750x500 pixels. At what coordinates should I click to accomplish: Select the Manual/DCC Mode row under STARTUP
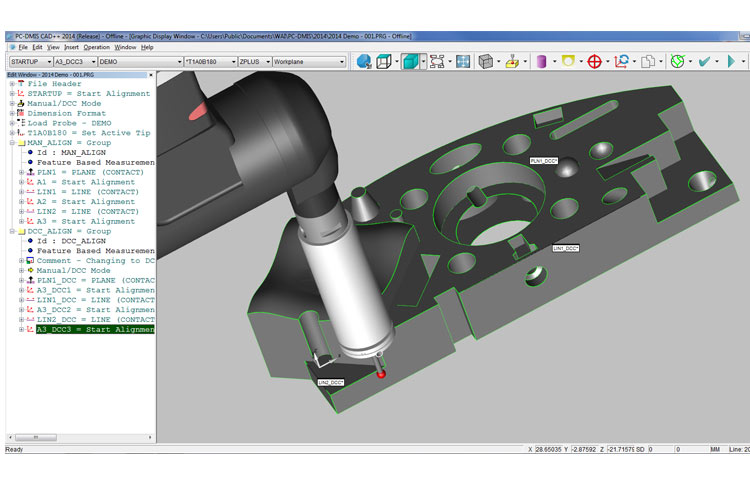(64, 103)
